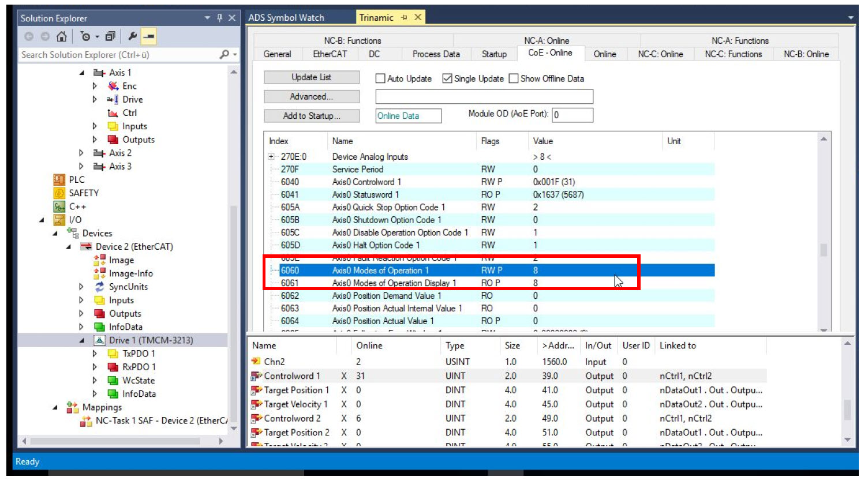The width and height of the screenshot is (868, 481).
Task: Select the SAFETY node icon
Action: [x=59, y=193]
